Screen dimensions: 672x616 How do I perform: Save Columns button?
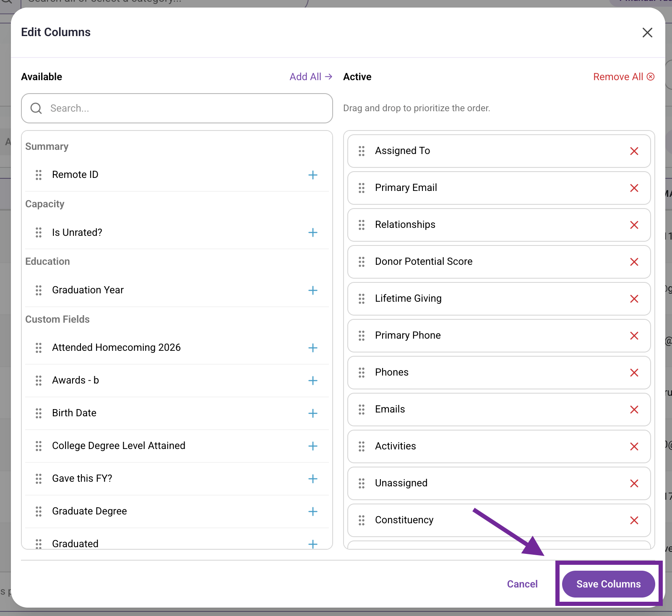tap(608, 584)
